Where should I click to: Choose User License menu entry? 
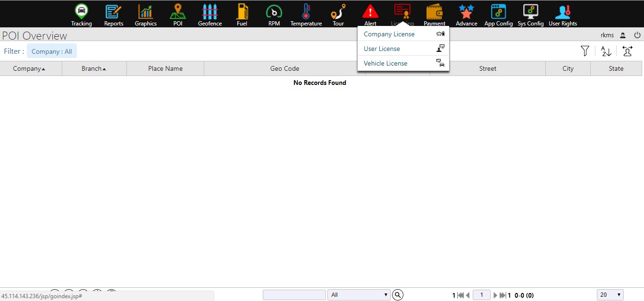pyautogui.click(x=382, y=49)
